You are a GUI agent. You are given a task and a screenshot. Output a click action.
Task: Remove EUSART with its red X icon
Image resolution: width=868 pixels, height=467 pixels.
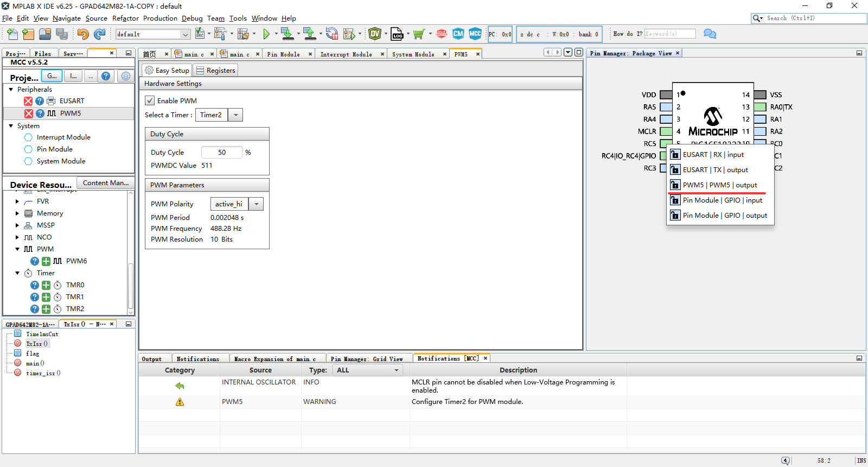point(28,101)
